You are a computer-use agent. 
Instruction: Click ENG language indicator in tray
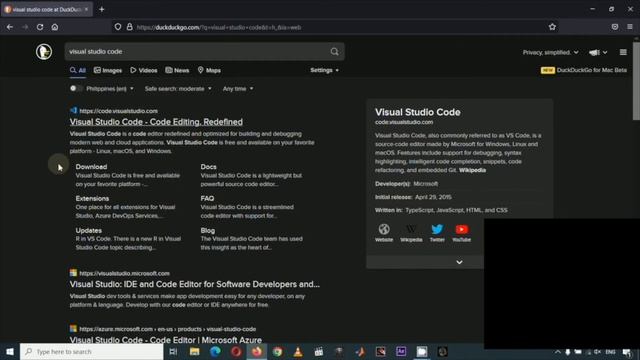610,352
